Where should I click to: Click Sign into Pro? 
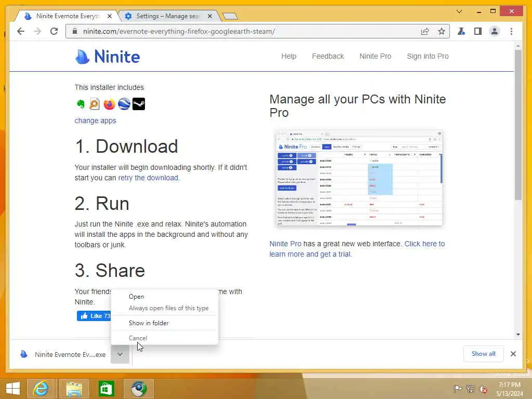tap(428, 56)
